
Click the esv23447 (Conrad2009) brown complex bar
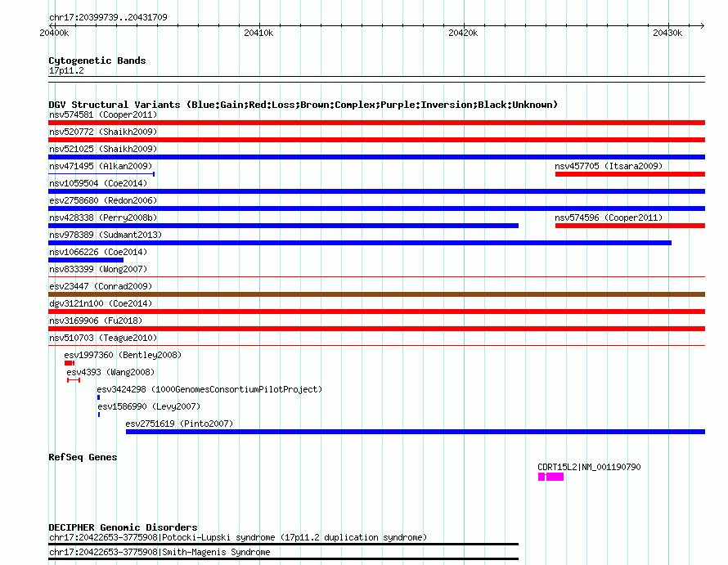click(x=376, y=294)
